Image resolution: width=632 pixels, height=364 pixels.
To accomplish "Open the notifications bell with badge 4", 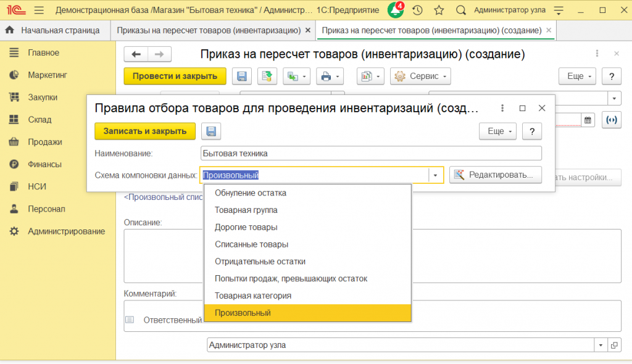I will pyautogui.click(x=396, y=10).
